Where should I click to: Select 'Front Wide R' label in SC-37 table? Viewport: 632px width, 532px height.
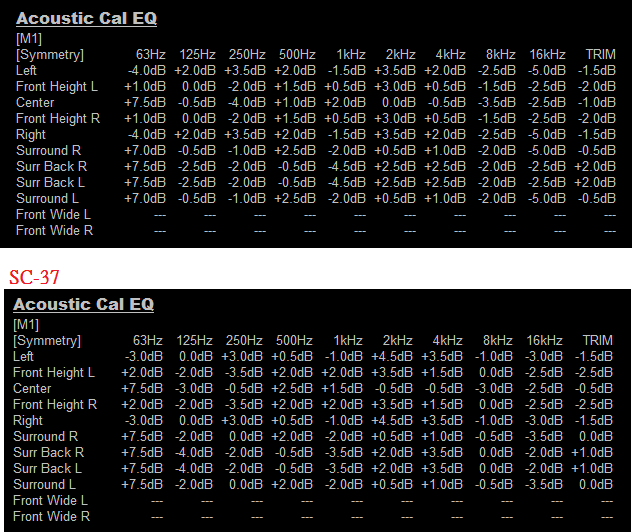pyautogui.click(x=52, y=517)
